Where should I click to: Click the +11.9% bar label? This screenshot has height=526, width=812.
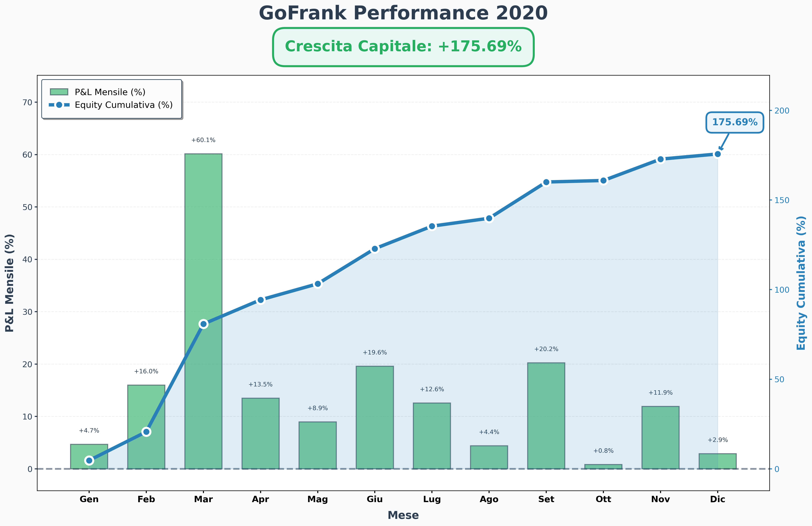[661, 393]
